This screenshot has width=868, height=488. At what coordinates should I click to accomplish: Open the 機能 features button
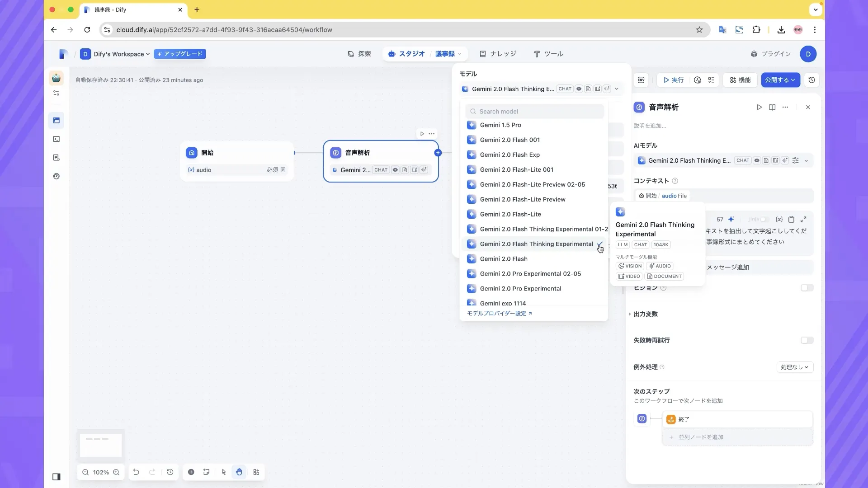[x=740, y=80]
